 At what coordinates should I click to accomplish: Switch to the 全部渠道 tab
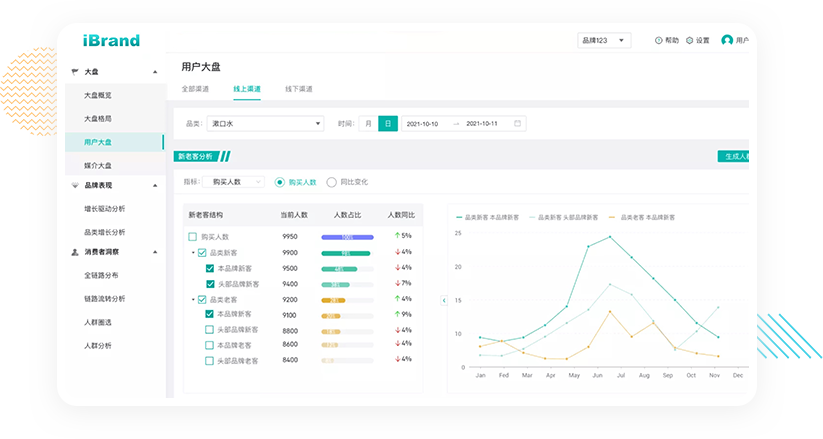point(195,89)
